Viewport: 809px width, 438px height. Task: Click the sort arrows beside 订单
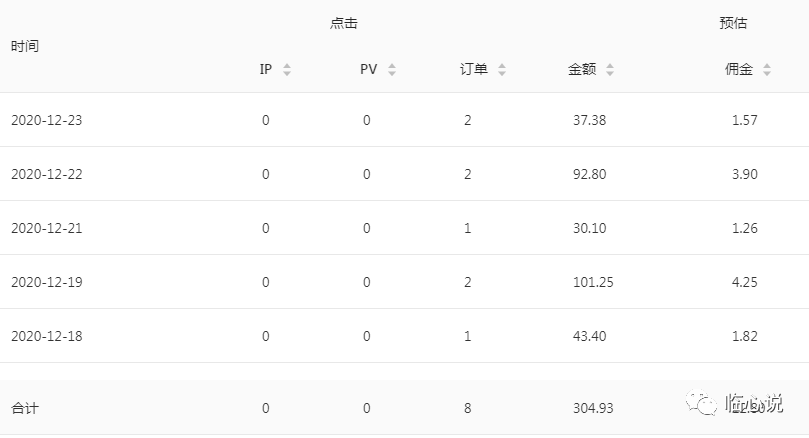(x=501, y=70)
